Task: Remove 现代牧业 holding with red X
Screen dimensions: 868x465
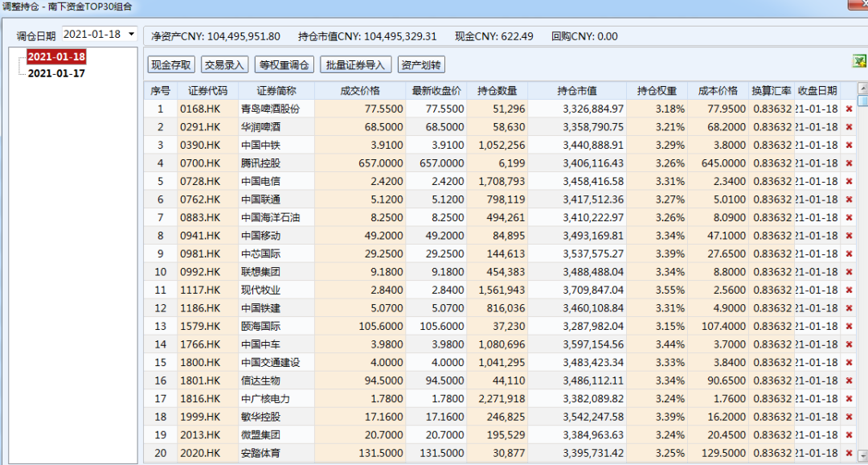Action: [849, 290]
